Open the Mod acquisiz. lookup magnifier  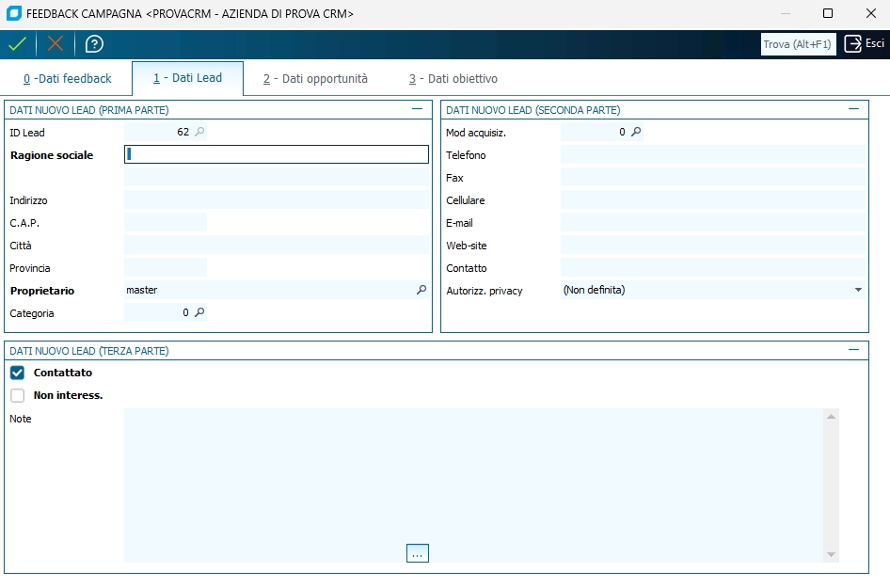tap(636, 132)
